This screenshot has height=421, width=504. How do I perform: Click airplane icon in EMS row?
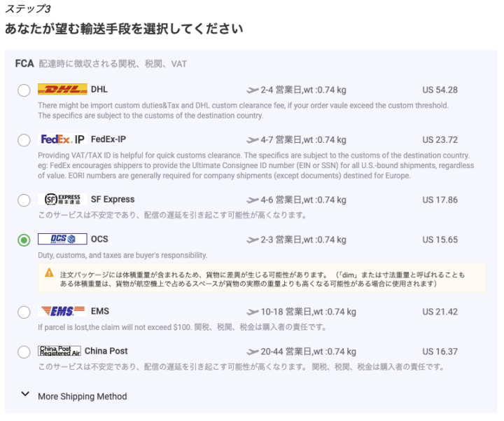(x=253, y=312)
